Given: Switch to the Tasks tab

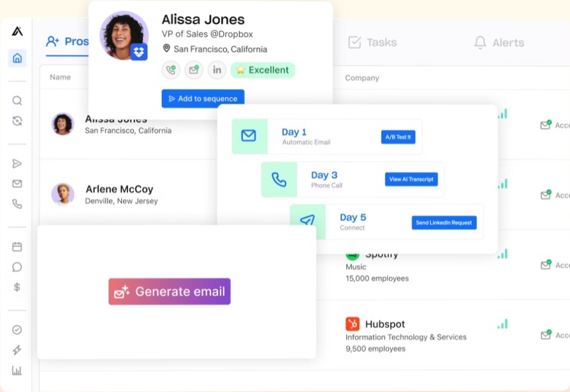Looking at the screenshot, I should click(372, 43).
